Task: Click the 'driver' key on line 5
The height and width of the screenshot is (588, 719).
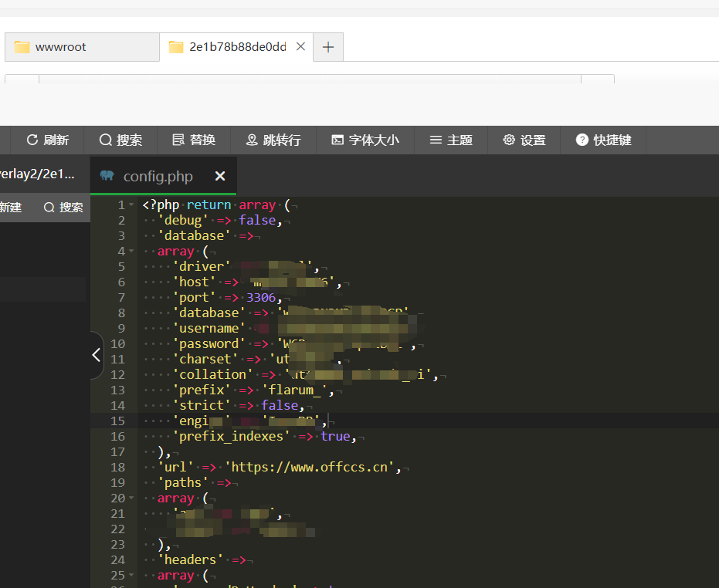Action: [x=202, y=266]
